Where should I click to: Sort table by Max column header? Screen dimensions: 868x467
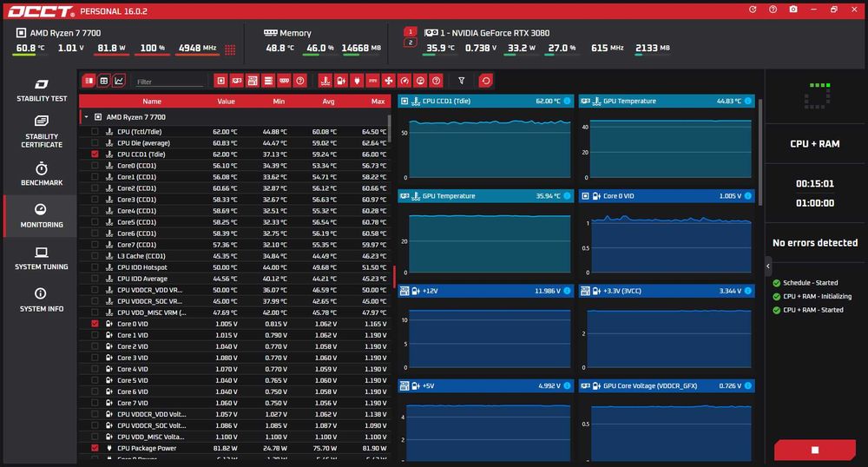click(x=378, y=102)
